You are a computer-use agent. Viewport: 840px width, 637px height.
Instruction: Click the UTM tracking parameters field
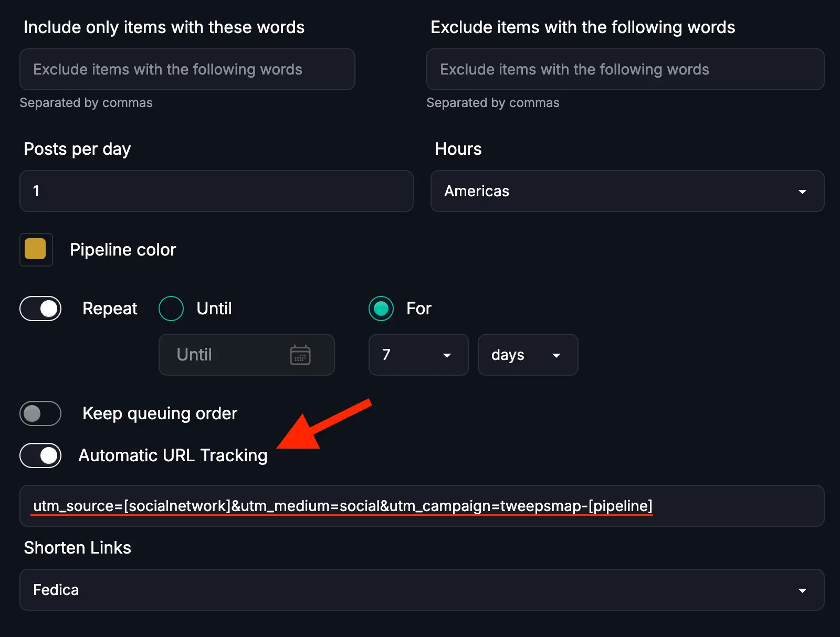click(x=421, y=506)
